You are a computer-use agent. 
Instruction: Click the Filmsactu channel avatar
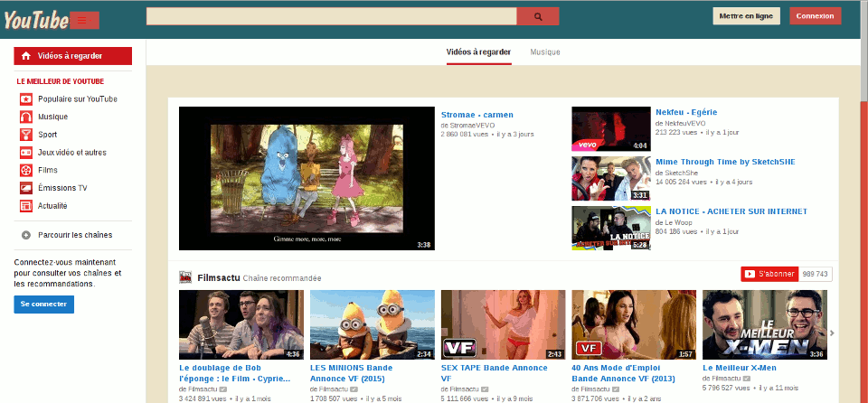tap(185, 277)
